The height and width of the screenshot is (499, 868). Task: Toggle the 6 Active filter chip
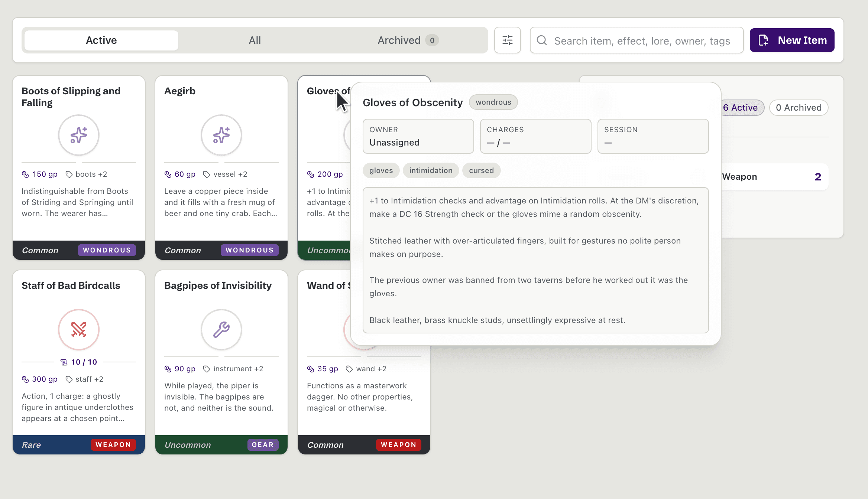742,108
